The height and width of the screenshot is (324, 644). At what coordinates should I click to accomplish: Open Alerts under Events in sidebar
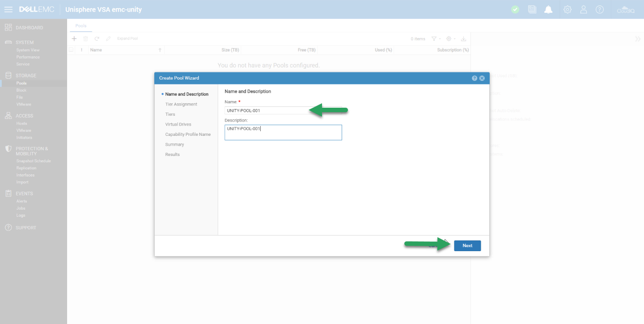(21, 201)
